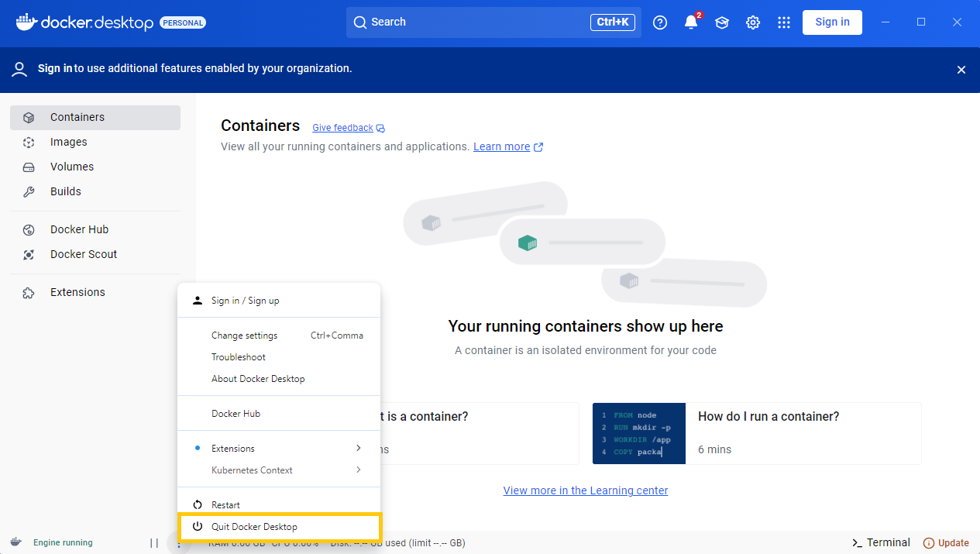This screenshot has height=554, width=980.
Task: Select Quit Docker Desktop in menu
Action: [279, 526]
